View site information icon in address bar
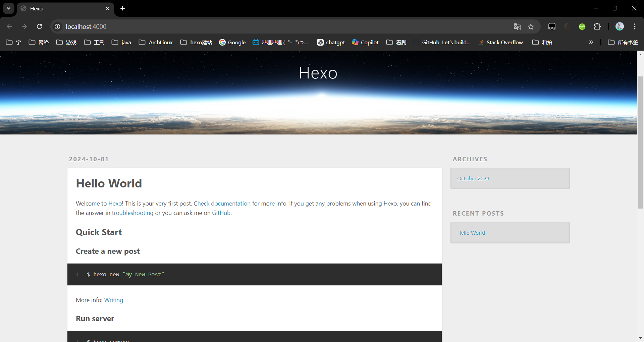 (58, 26)
